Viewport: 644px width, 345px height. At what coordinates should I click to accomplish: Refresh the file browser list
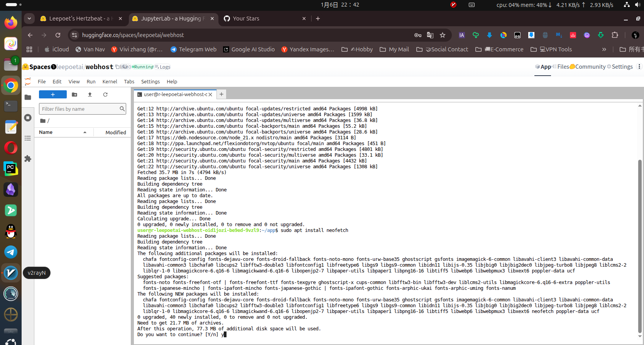click(x=105, y=95)
